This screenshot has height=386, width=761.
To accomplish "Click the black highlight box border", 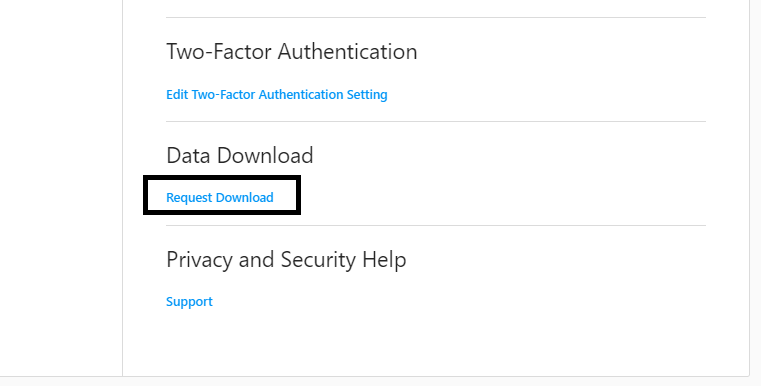I will point(222,177).
